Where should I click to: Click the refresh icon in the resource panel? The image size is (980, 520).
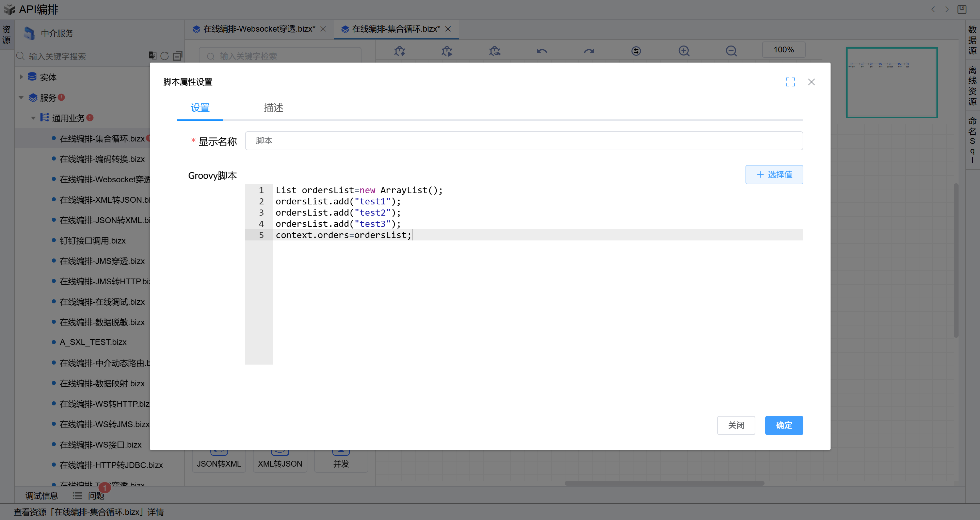164,56
